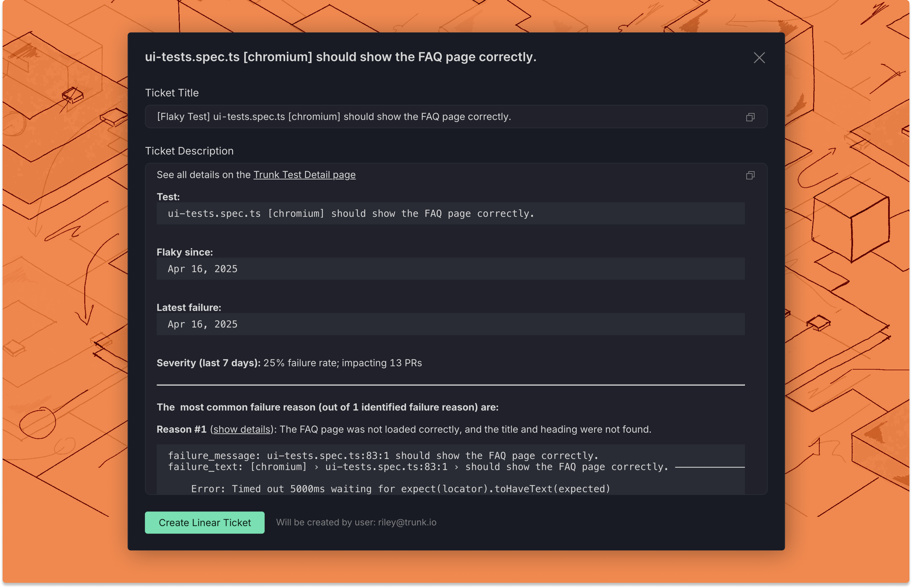Screen dimensions: 912x588
Task: Click the Timed out 5000ms error line
Action: 401,489
